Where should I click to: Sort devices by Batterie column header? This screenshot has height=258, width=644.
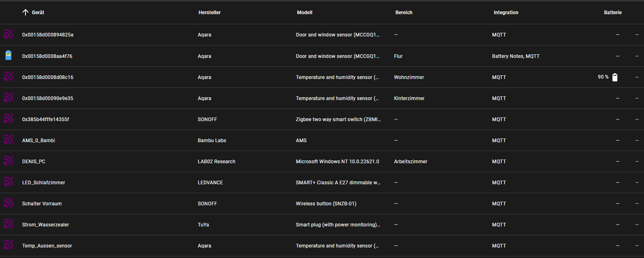pos(612,13)
